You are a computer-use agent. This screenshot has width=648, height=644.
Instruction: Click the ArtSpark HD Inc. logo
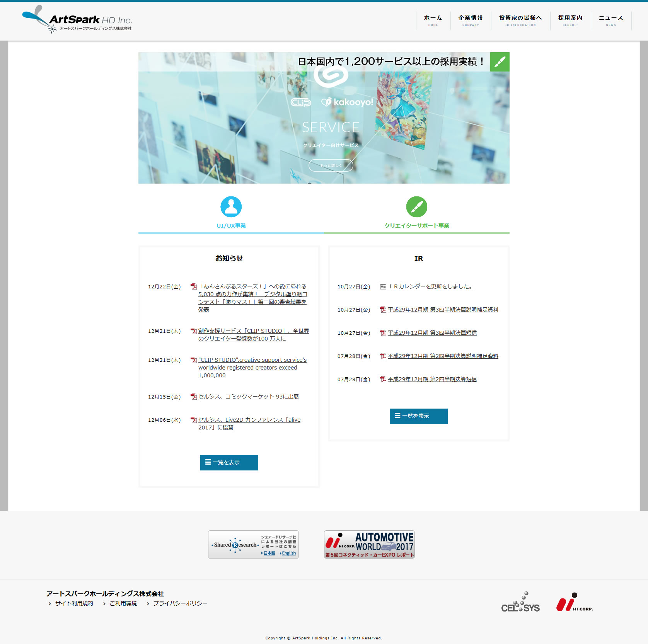tap(77, 19)
